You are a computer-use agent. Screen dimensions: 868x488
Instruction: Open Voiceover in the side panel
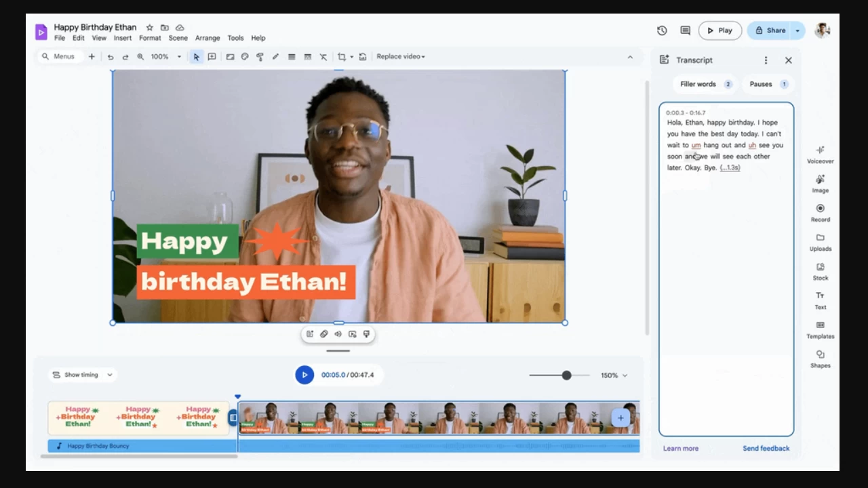tap(821, 155)
